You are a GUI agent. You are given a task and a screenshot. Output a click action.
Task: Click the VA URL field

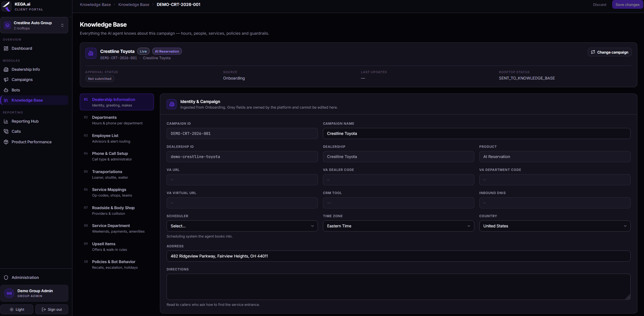(242, 180)
